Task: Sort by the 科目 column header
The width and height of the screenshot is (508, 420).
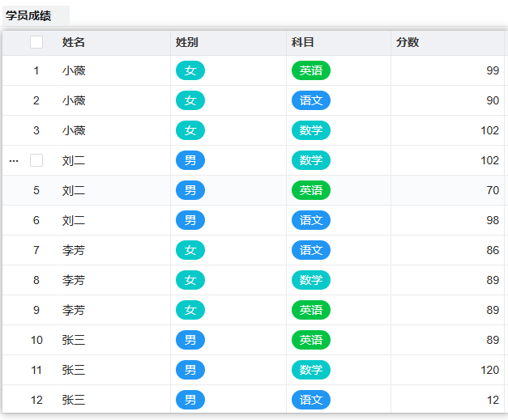Action: pyautogui.click(x=303, y=42)
